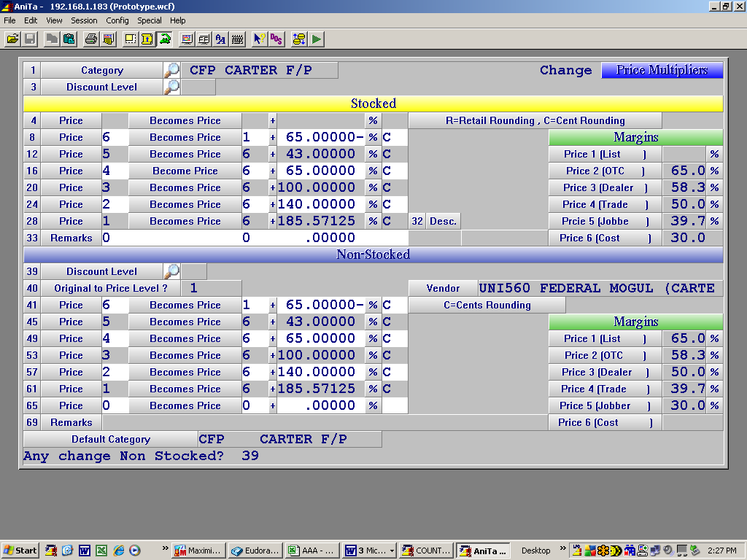Click the magnifier next to Category
The width and height of the screenshot is (747, 560).
click(171, 70)
